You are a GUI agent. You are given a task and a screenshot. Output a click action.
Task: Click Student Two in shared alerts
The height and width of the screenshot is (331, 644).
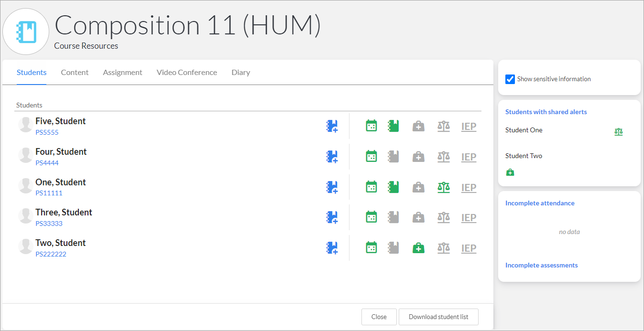pos(524,156)
